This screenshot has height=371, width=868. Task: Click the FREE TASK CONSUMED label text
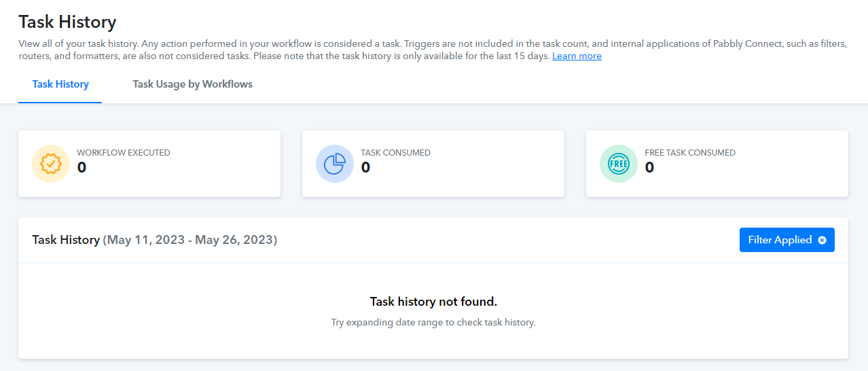(x=690, y=153)
